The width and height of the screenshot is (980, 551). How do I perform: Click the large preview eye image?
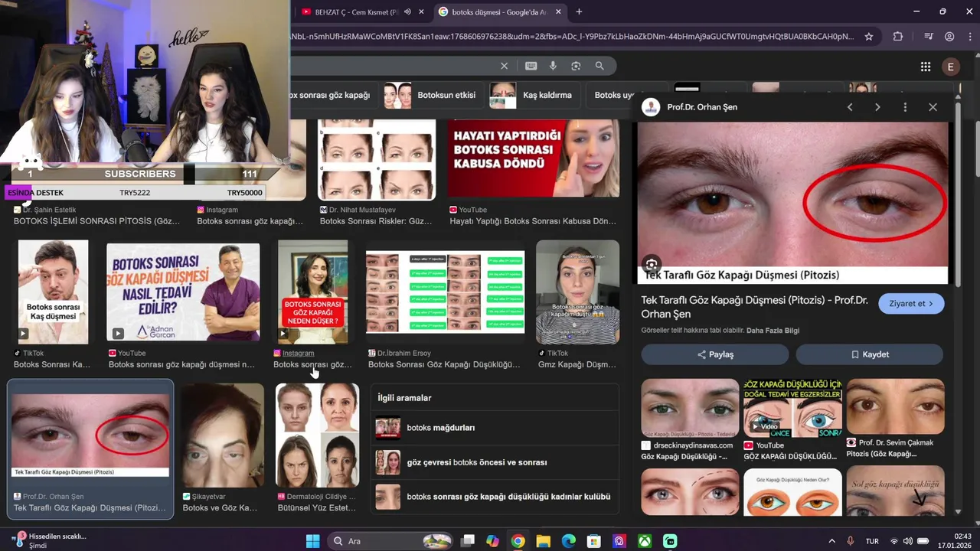coord(792,203)
